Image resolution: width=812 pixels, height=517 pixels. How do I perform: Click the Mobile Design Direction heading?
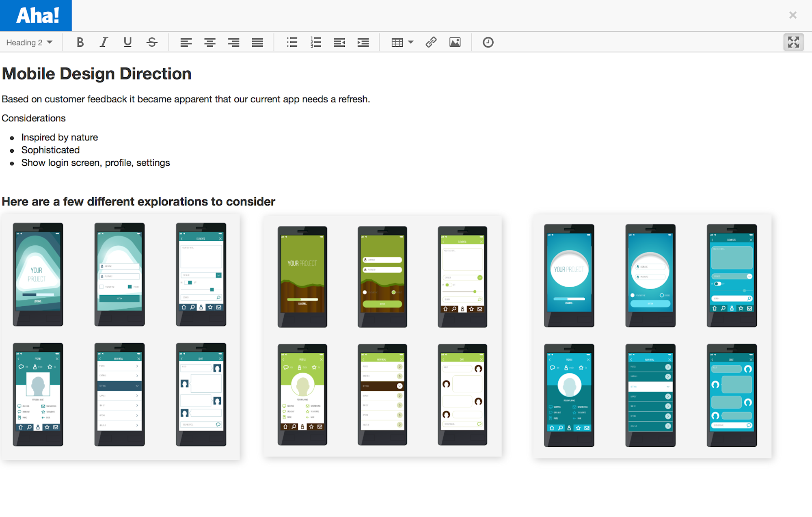[97, 74]
